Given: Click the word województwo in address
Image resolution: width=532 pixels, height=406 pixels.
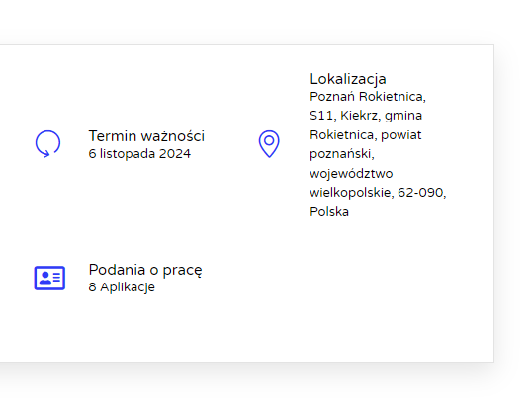Looking at the screenshot, I should pyautogui.click(x=351, y=174).
